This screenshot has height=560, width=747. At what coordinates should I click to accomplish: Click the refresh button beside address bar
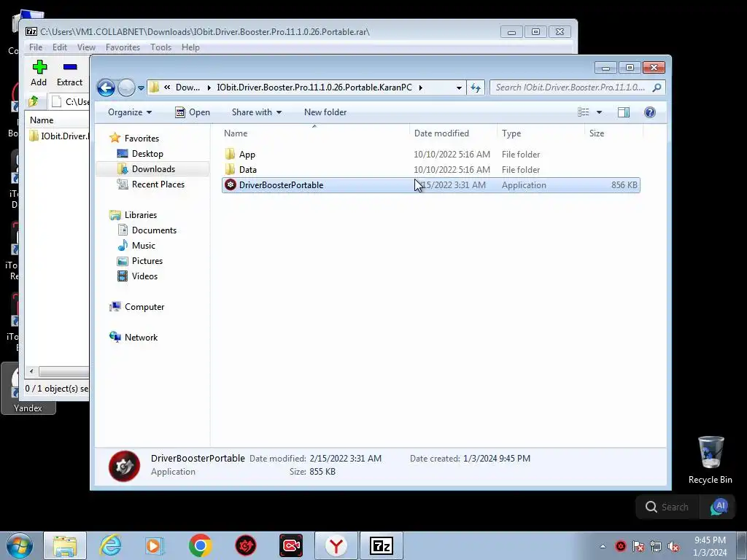click(476, 87)
